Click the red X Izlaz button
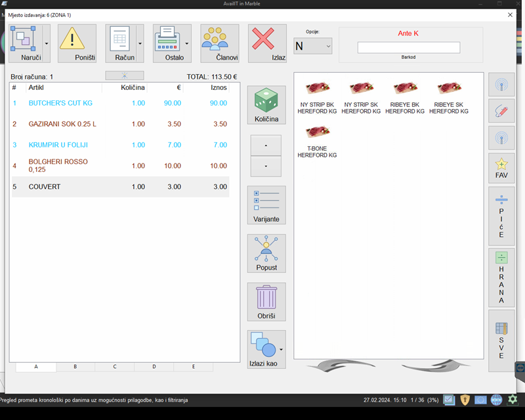 tap(266, 43)
